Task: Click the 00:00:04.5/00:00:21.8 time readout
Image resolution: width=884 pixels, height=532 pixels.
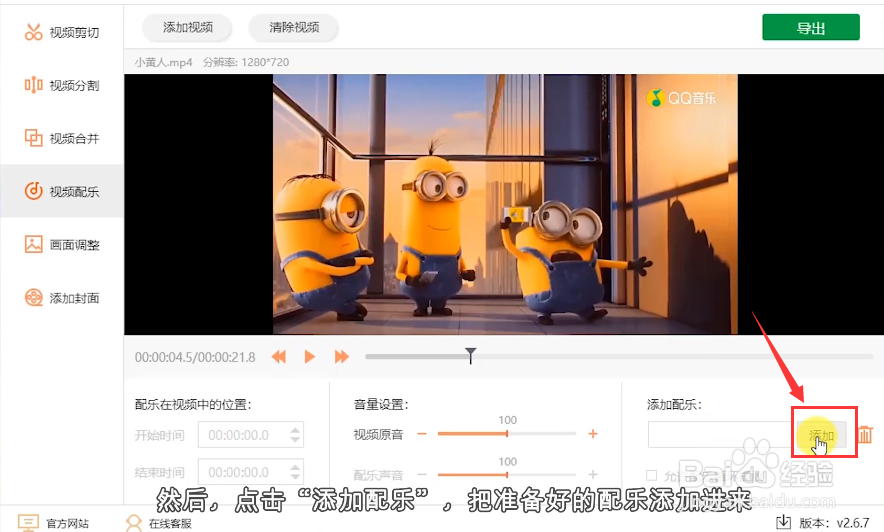Action: tap(195, 357)
